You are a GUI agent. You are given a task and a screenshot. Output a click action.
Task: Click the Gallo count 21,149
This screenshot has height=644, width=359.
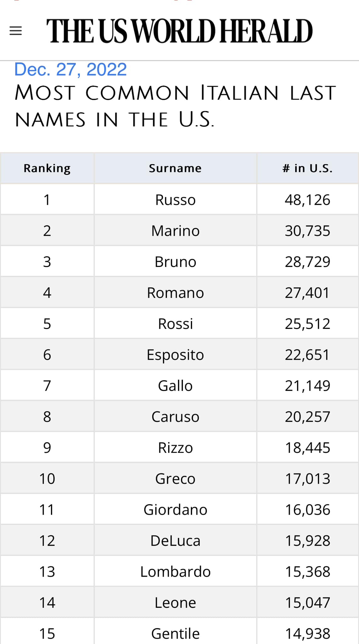pyautogui.click(x=308, y=386)
